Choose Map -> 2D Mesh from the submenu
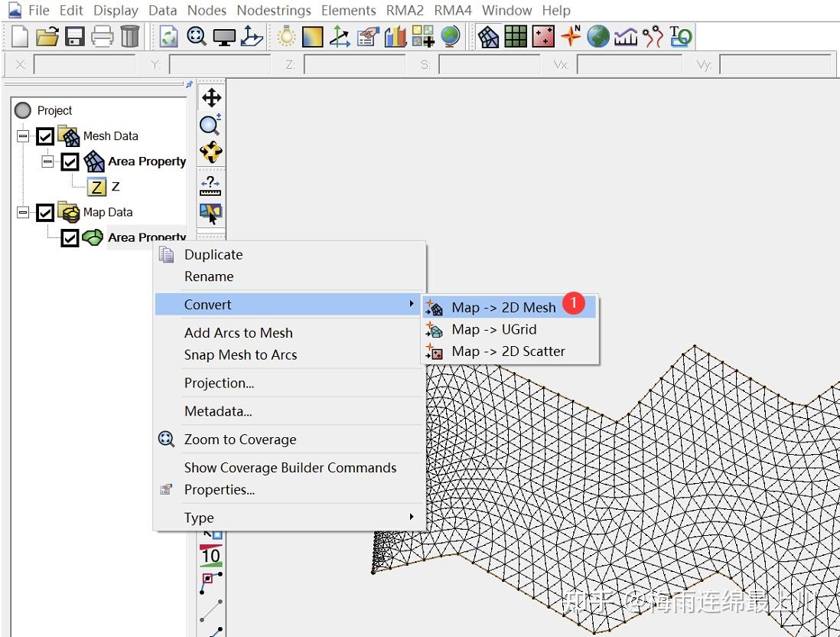The image size is (840, 637). tap(505, 307)
